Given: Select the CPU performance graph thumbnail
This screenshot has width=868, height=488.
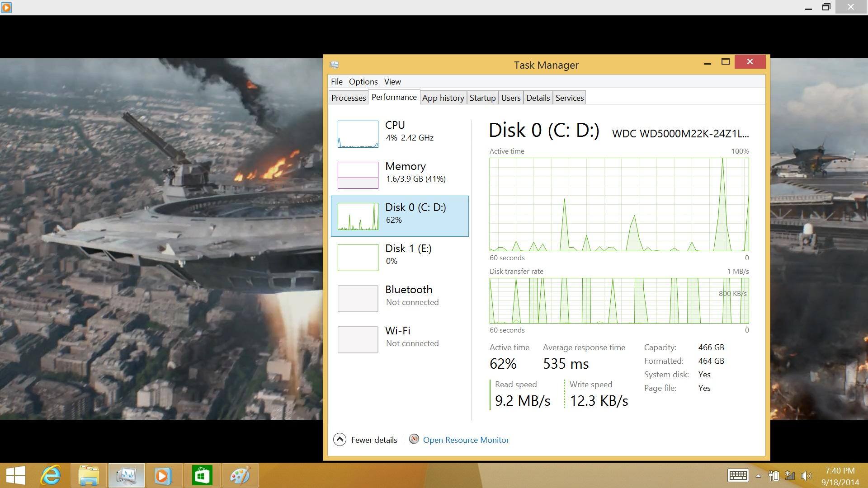Looking at the screenshot, I should 358,134.
